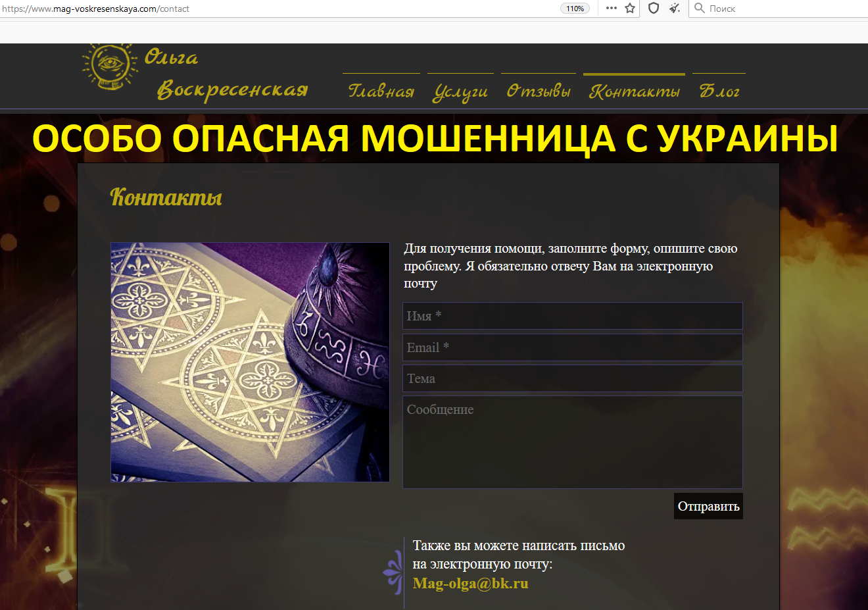Open the Блог navigation tab
Screen dimensions: 868x610
point(719,91)
